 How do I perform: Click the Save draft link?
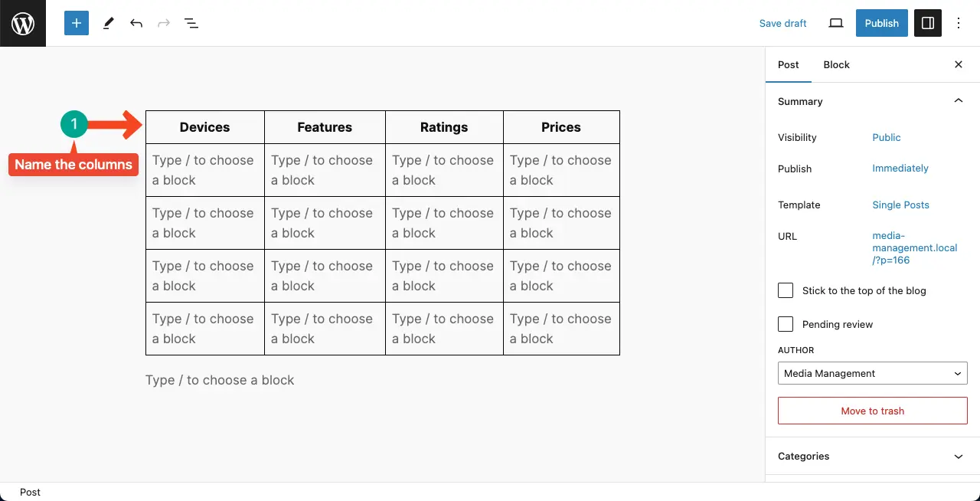782,23
